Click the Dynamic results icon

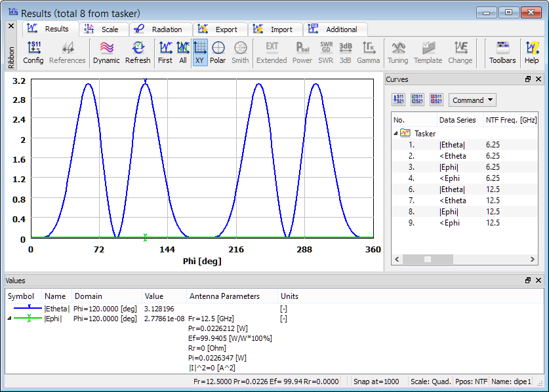[x=106, y=52]
